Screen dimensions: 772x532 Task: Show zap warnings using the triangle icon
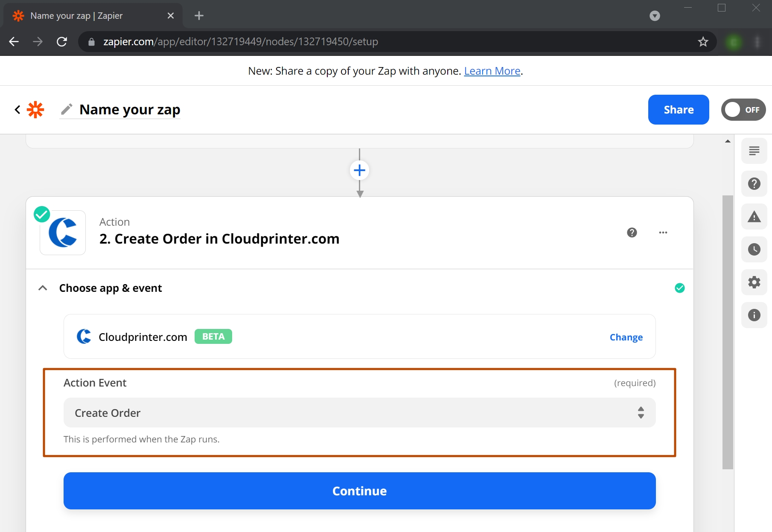point(754,216)
